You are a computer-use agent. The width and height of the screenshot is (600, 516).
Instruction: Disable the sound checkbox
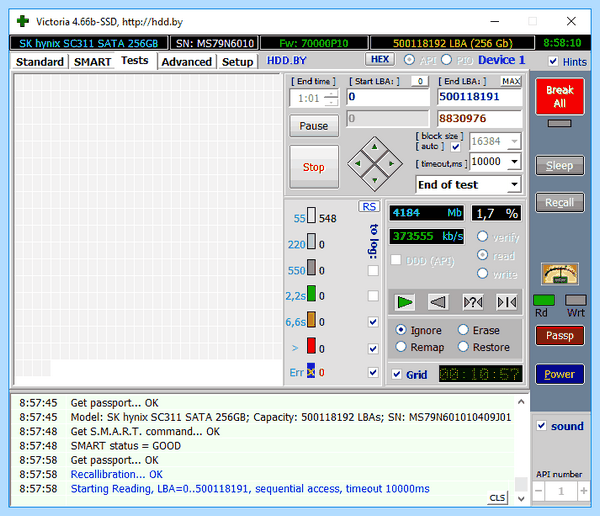click(x=541, y=426)
